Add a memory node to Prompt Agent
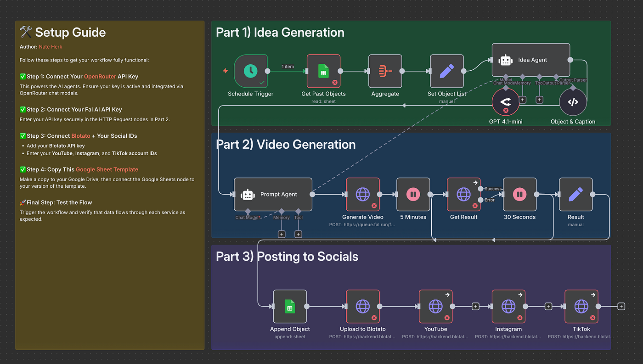643x364 pixels. [x=282, y=234]
